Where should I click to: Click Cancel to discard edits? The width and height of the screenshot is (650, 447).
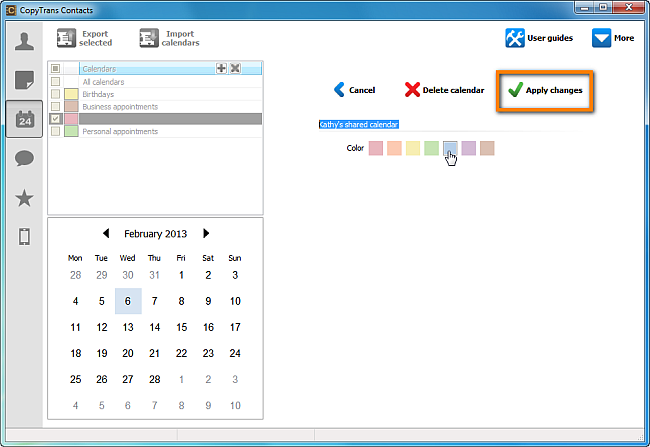click(354, 90)
